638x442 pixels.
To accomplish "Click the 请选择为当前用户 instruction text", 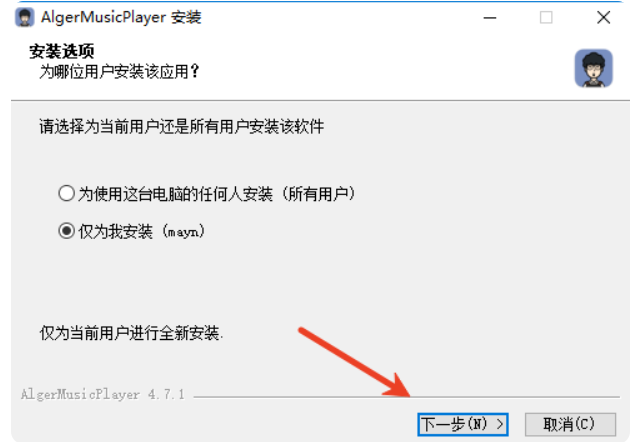I will (x=181, y=126).
